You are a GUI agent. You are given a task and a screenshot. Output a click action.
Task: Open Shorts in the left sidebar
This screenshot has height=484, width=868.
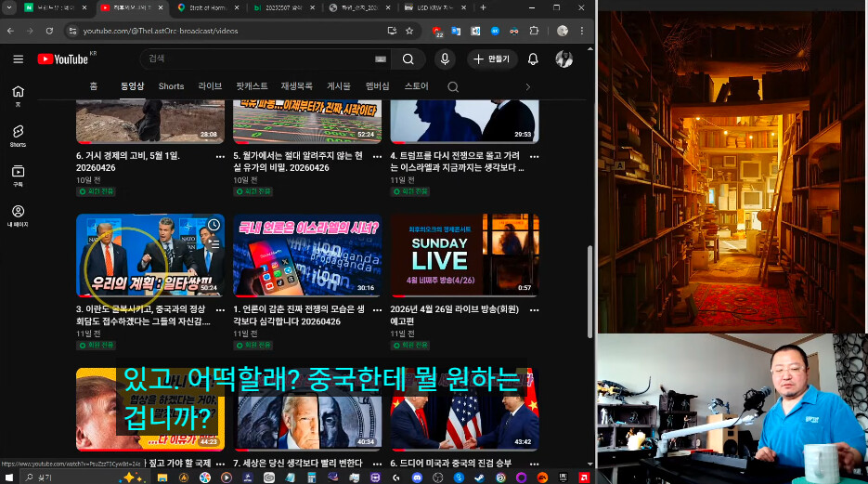(18, 137)
